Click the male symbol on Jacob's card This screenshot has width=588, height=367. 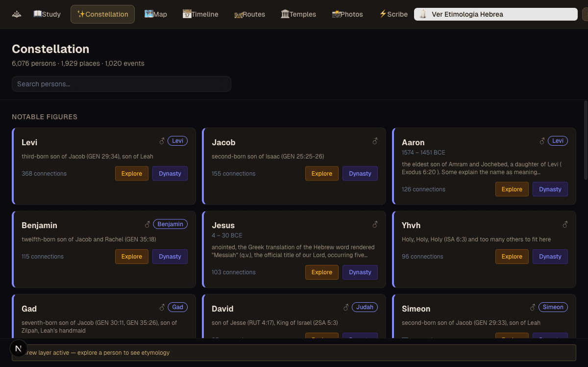(375, 141)
